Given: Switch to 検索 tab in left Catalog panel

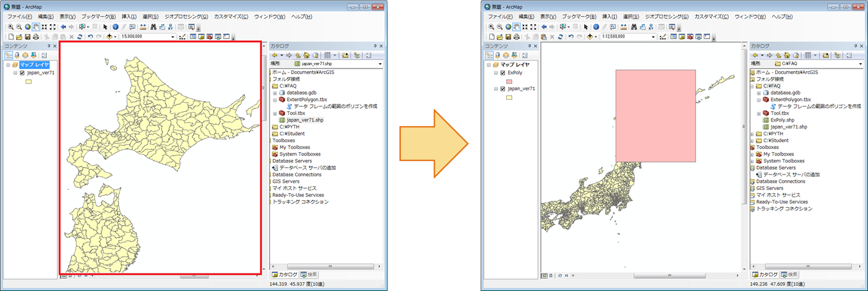Looking at the screenshot, I should pos(309,274).
